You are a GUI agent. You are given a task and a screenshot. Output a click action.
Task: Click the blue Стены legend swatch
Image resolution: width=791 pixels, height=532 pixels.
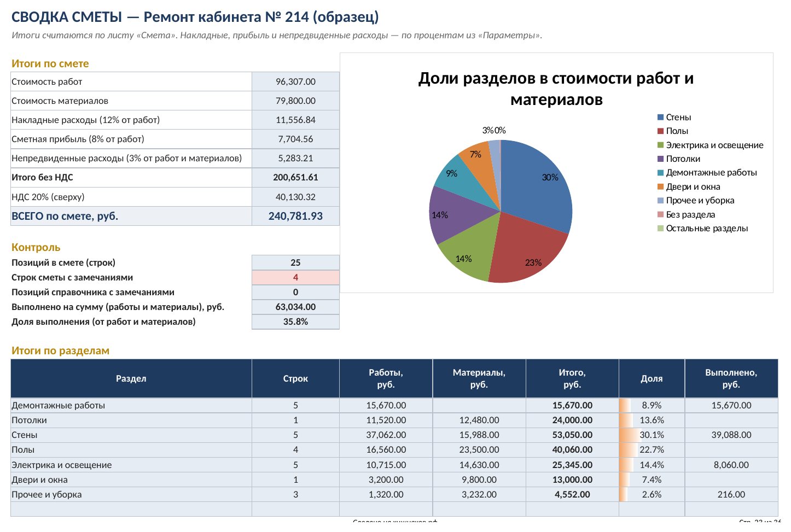point(660,118)
